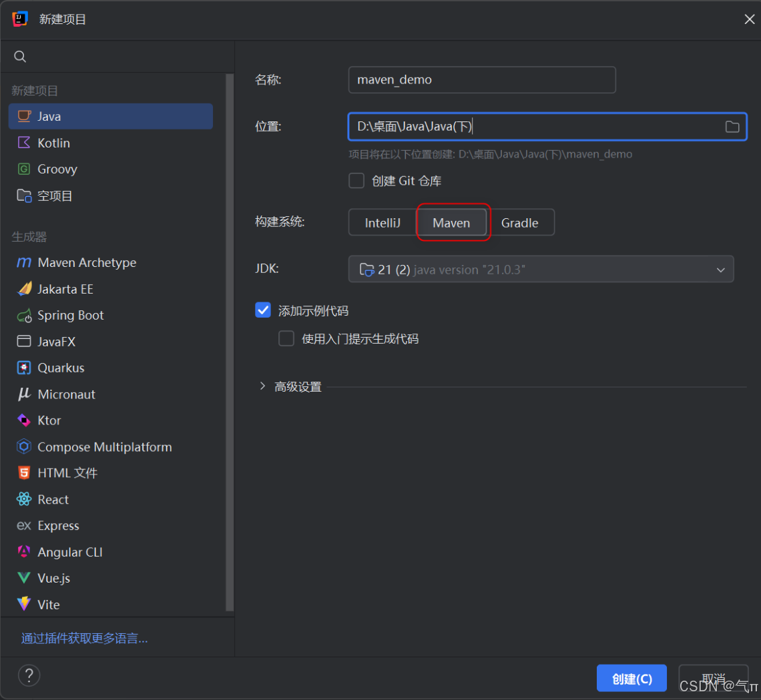Enable the 使用入门提示生成代码 checkbox
Screen dimensions: 761x700
click(286, 338)
